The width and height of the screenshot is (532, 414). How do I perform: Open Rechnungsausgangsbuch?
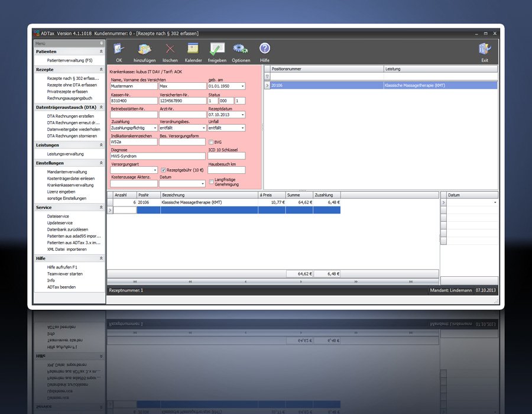coord(70,98)
